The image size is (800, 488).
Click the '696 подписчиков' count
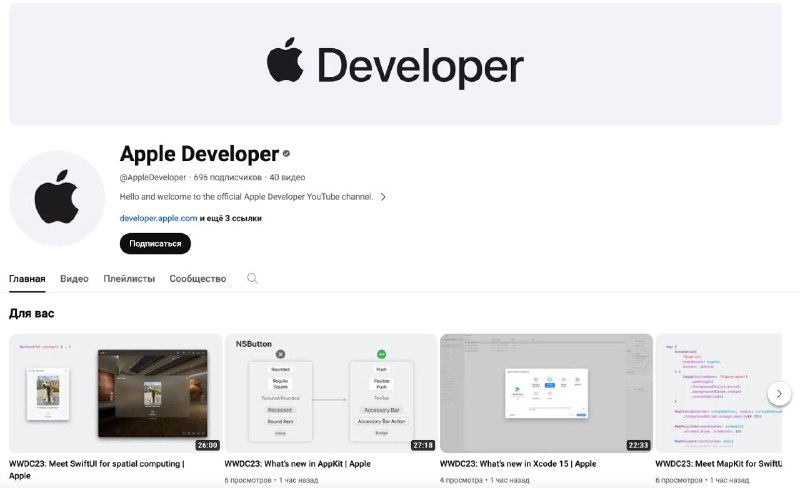tap(228, 177)
